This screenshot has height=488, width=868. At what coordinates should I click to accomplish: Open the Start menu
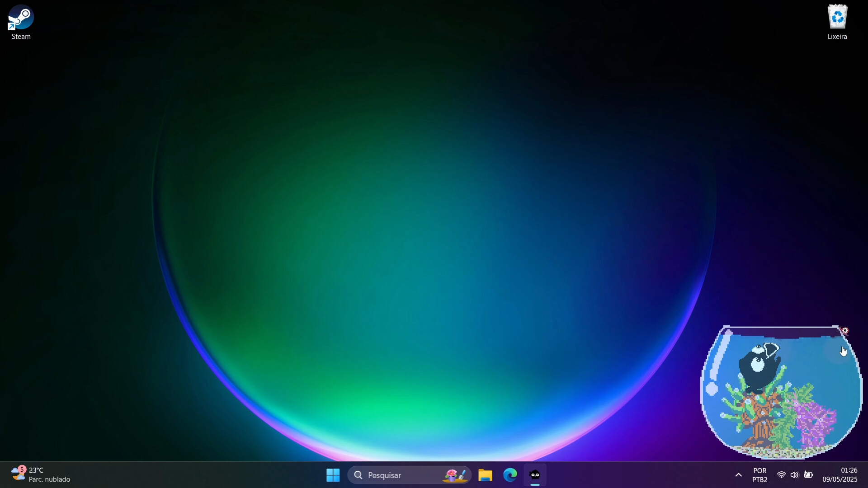pos(333,475)
